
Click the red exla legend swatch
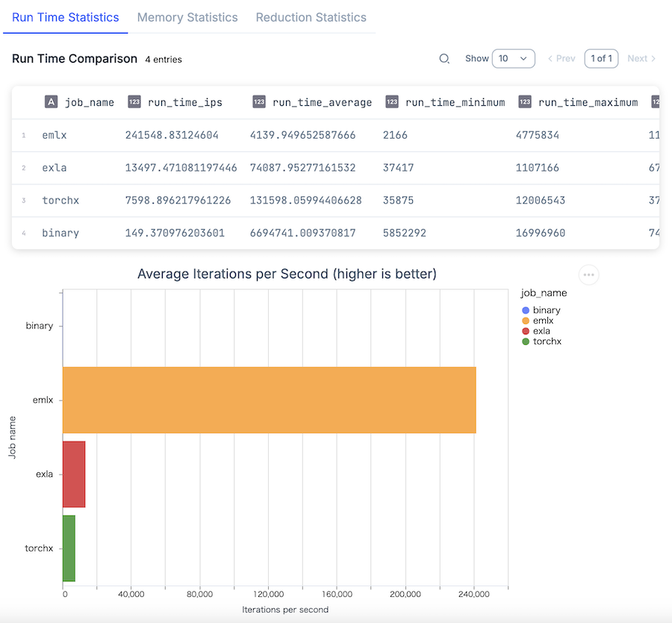click(x=526, y=331)
